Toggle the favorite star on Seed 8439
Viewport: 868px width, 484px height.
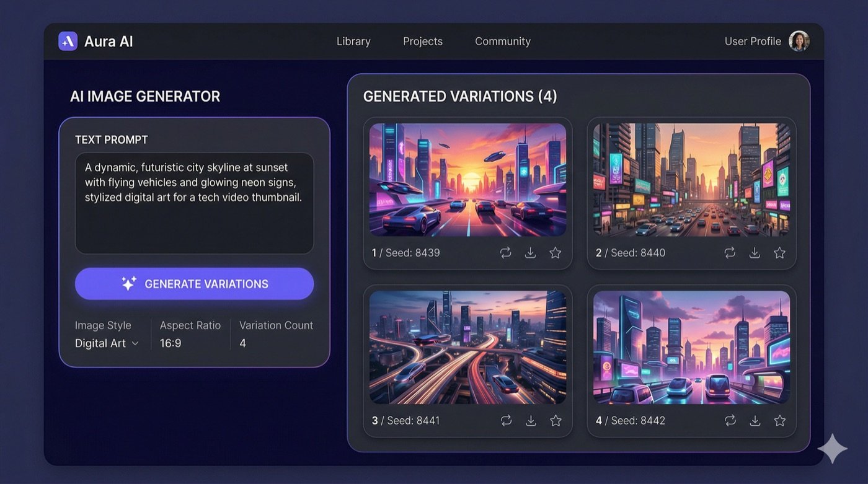(555, 253)
